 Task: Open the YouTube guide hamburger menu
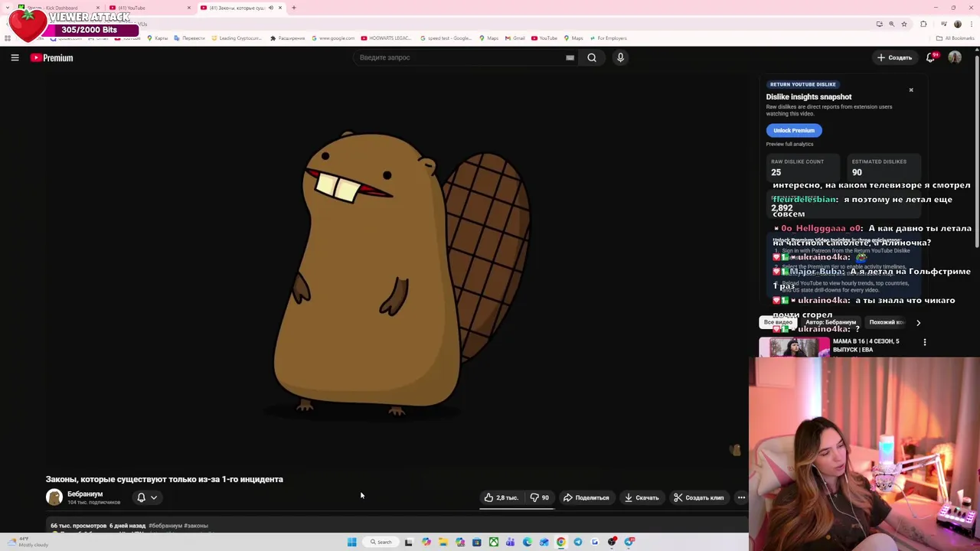click(x=15, y=57)
